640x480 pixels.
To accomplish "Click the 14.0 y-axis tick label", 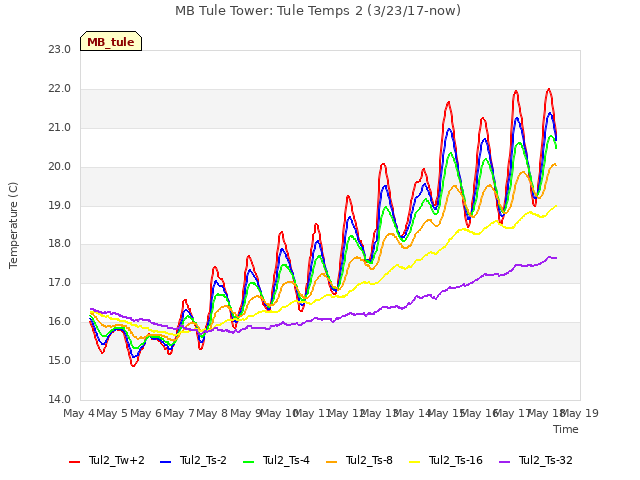I will point(60,399).
